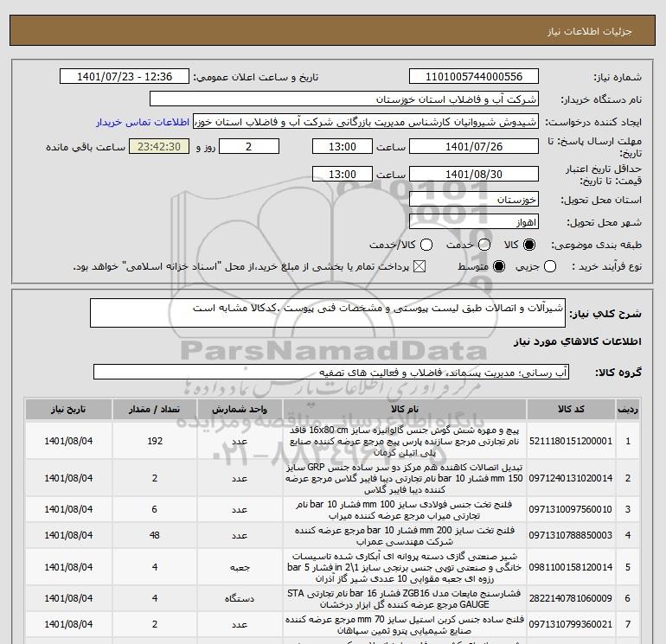Image resolution: width=666 pixels, height=644 pixels.
Task: Choose the متوسط purchase type radio
Action: 499,266
